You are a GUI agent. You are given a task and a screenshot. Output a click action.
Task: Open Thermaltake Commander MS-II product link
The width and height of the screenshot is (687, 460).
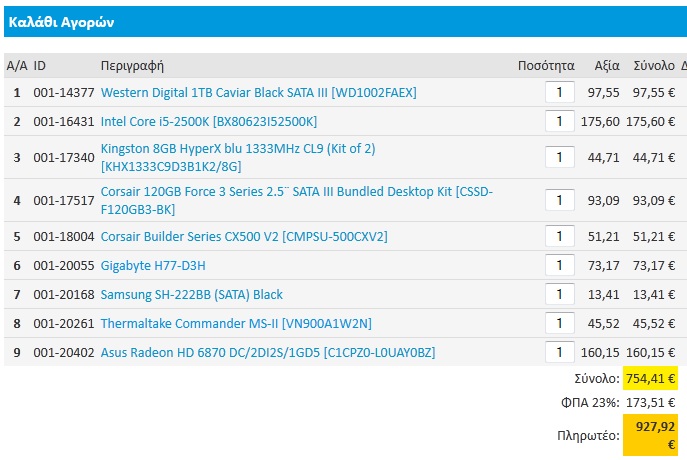[236, 323]
